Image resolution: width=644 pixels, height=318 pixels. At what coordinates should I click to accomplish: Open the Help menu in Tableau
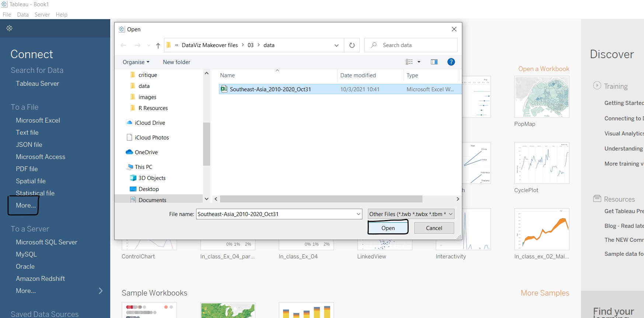62,15
